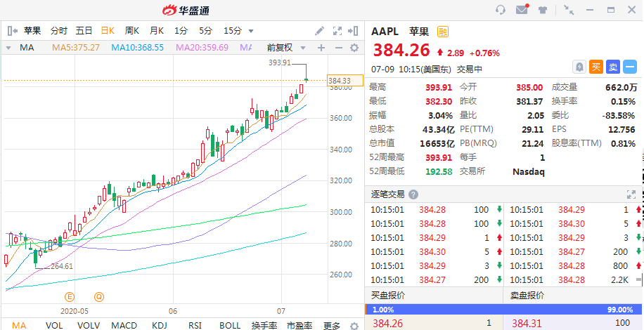Click the AAPL ticker symbol
The image size is (644, 330).
pyautogui.click(x=385, y=32)
